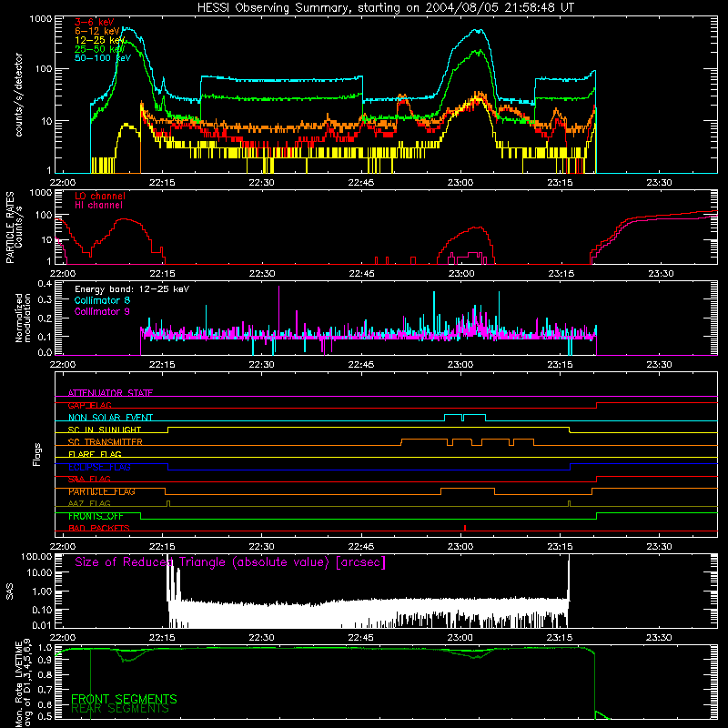This screenshot has height=728, width=728.
Task: Click the NON_SOLAR_EVENT flag label
Action: click(x=110, y=418)
